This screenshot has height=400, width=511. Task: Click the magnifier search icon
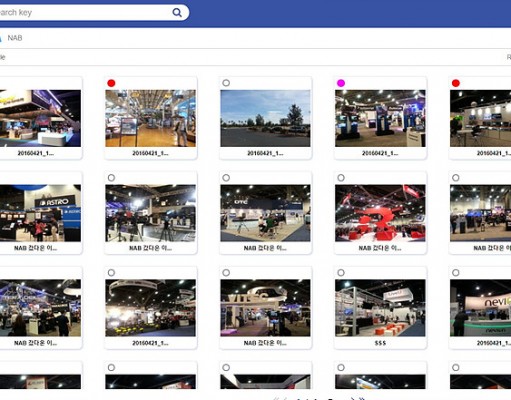point(177,13)
